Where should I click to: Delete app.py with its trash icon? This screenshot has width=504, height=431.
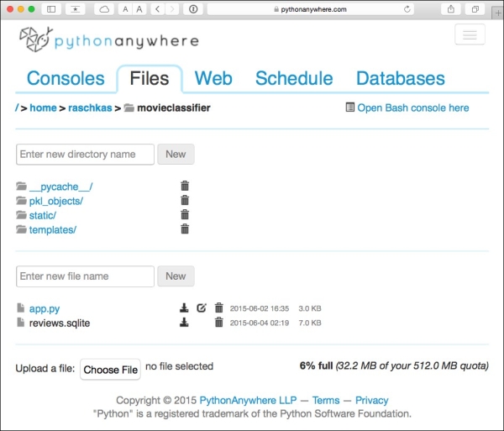(x=219, y=307)
